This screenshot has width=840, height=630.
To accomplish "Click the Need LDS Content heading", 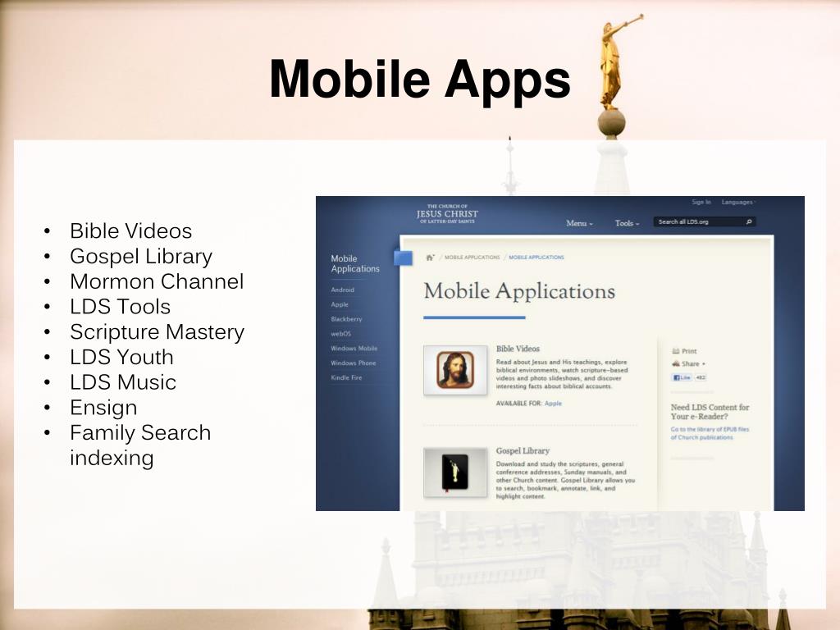I will click(x=710, y=412).
